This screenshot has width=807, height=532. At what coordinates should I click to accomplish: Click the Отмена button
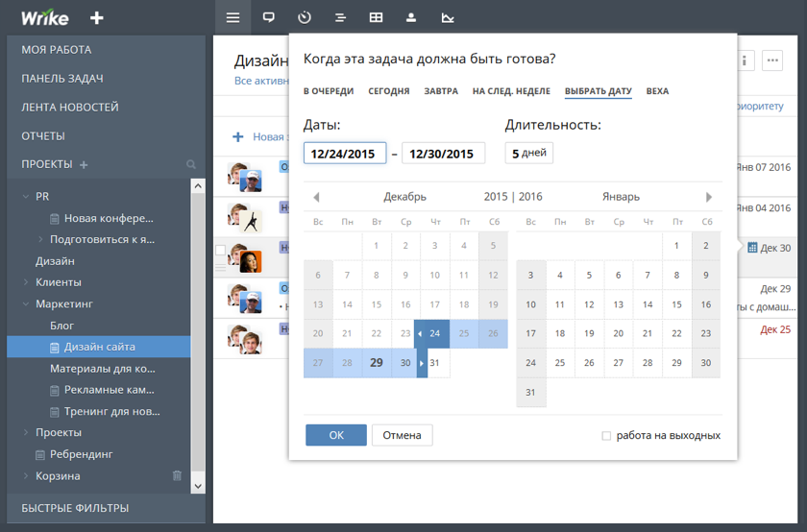point(402,435)
